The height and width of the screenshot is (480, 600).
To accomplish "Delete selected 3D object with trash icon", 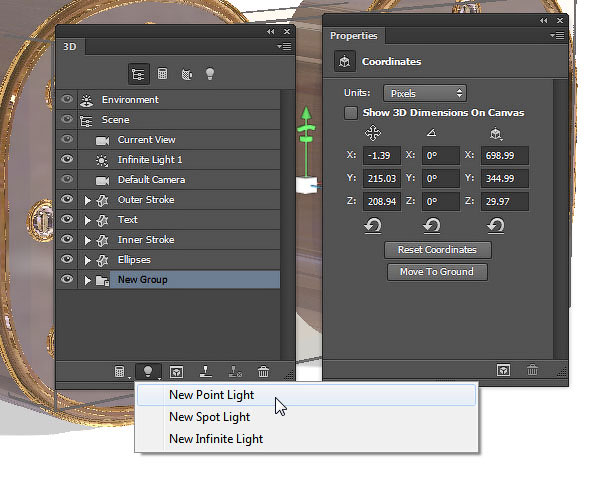I will point(264,371).
